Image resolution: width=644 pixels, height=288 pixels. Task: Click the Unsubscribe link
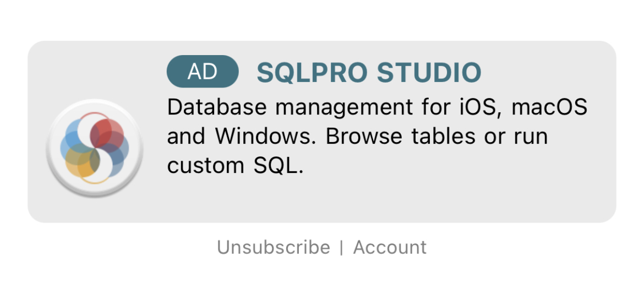pyautogui.click(x=274, y=247)
